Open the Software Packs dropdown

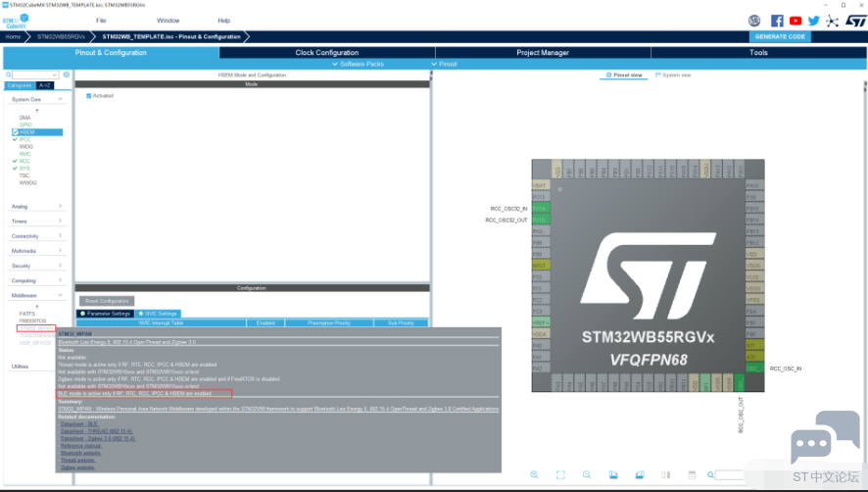[x=359, y=65]
